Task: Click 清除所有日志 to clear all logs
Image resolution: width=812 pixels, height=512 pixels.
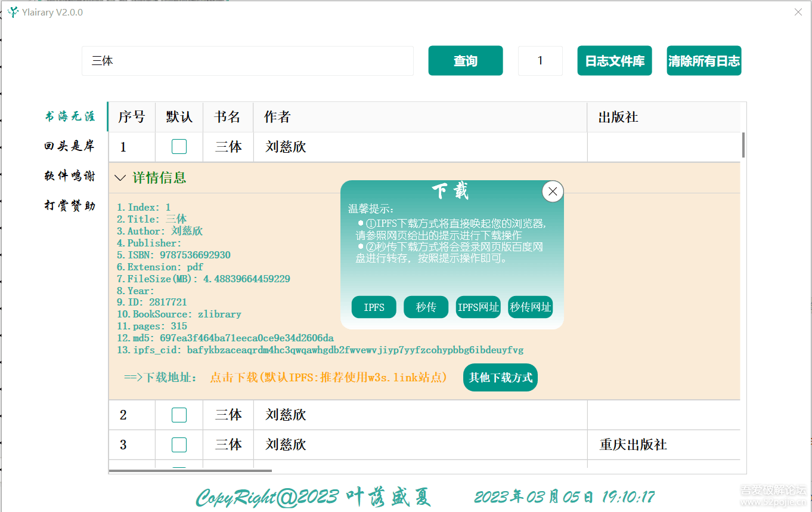Action: pyautogui.click(x=704, y=60)
